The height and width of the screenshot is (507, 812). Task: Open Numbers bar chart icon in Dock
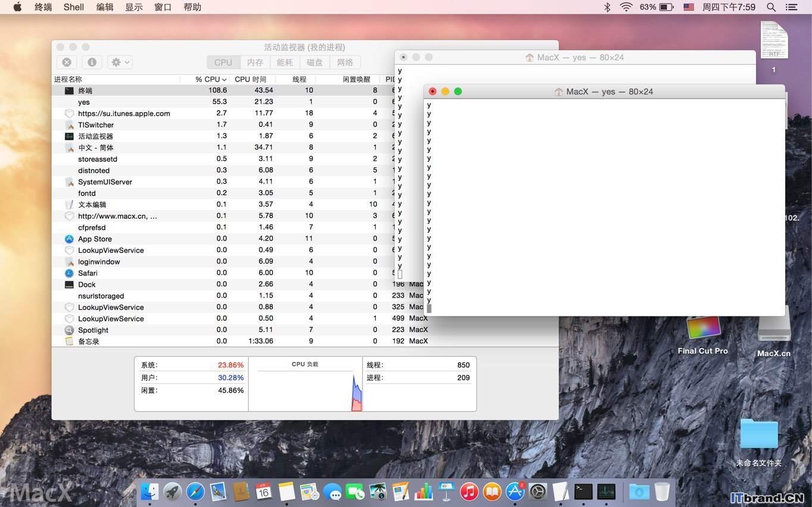tap(423, 492)
